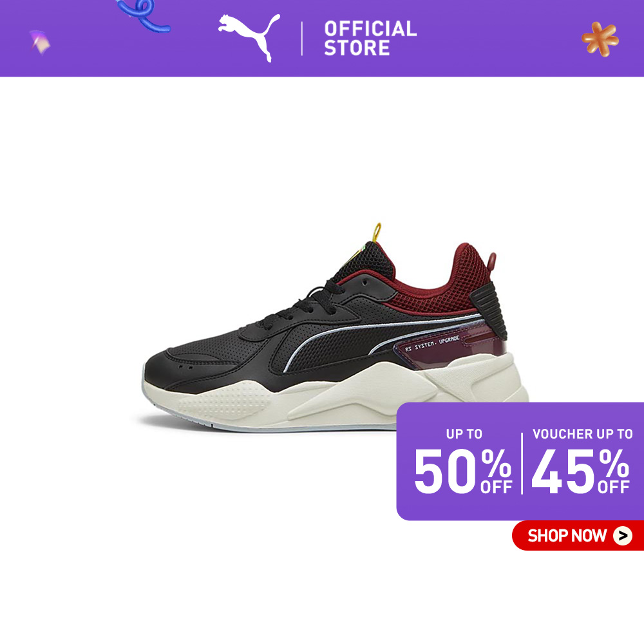Click the RS SYSTEM UPGRADE heel label
The height and width of the screenshot is (644, 644).
432,343
